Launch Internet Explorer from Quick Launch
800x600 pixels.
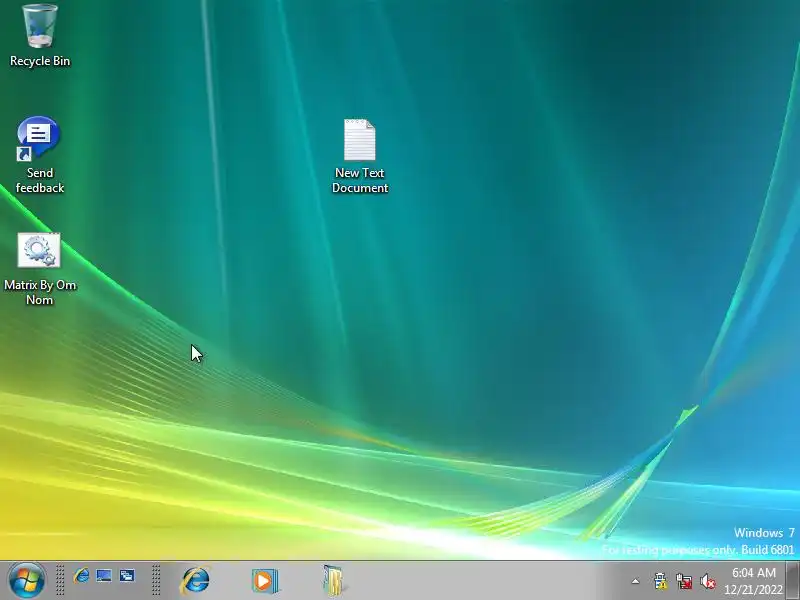click(81, 576)
